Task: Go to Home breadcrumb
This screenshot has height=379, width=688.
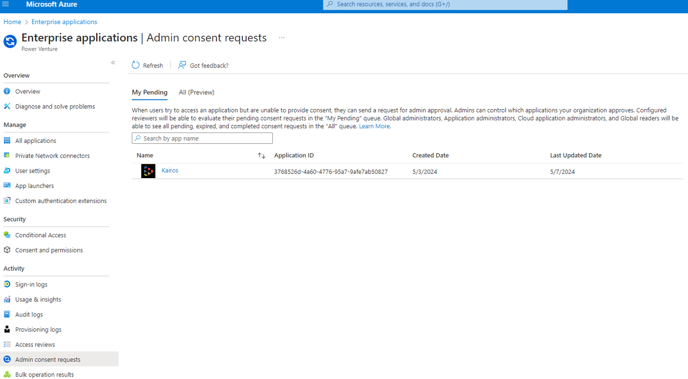Action: click(12, 21)
